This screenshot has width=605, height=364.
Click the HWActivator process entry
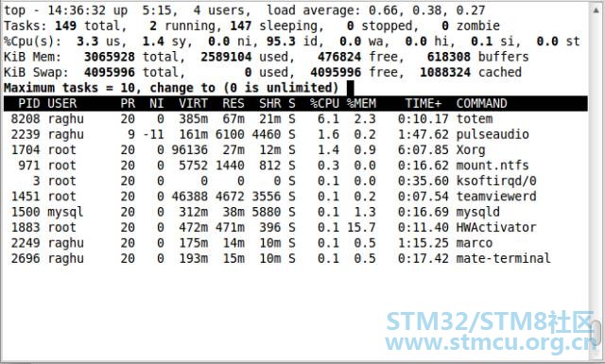point(496,227)
